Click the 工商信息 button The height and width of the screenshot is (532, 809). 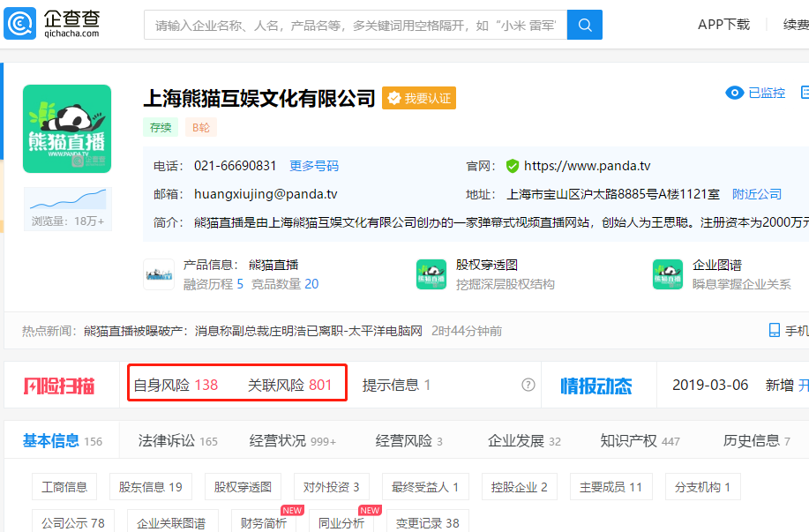pyautogui.click(x=64, y=487)
